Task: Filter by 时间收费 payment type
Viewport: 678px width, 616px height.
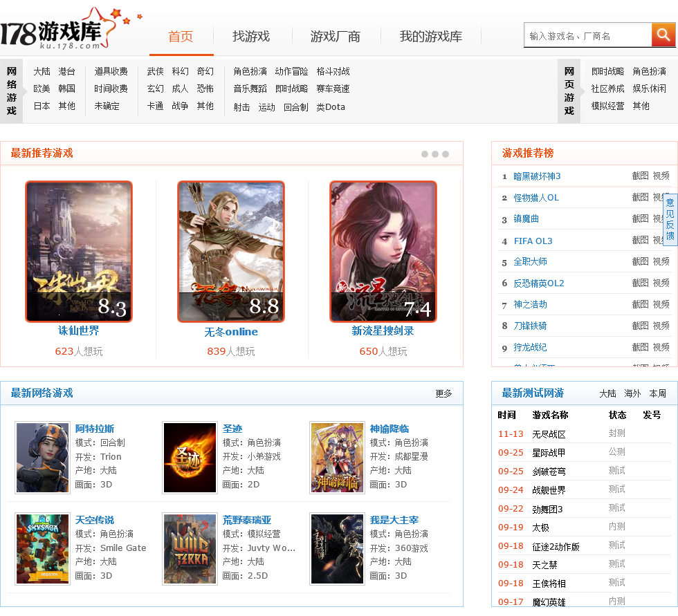Action: (x=111, y=88)
